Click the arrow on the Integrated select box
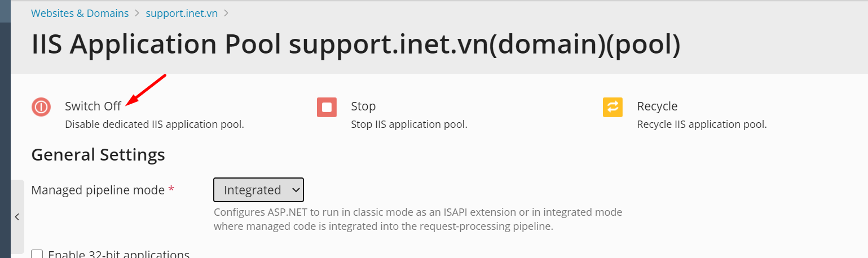 295,190
